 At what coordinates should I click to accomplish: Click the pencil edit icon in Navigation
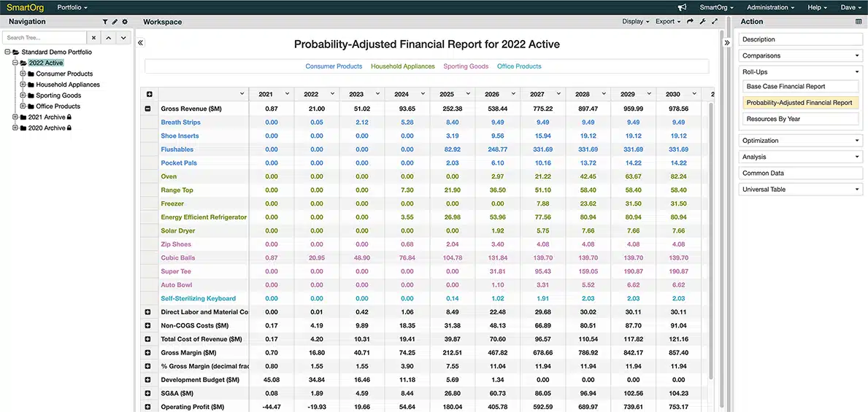coord(115,22)
